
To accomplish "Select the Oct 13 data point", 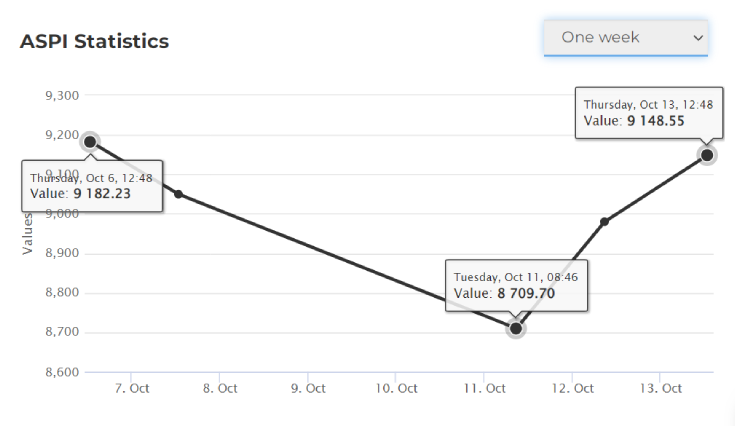I will (x=707, y=155).
